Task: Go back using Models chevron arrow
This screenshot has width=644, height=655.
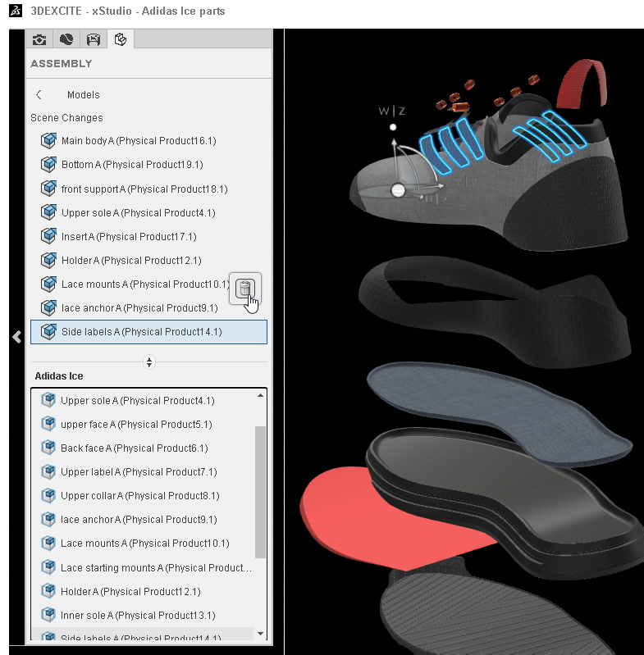Action: 39,95
